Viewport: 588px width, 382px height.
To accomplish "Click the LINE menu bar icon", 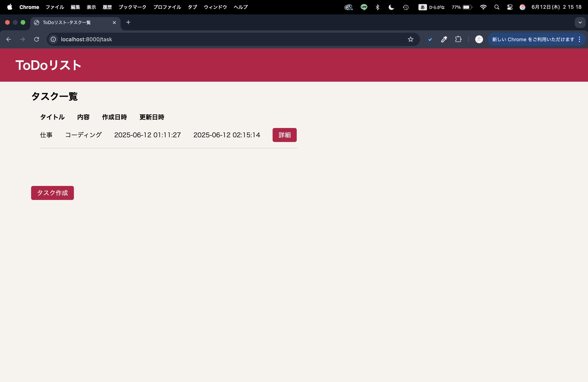I will pos(364,7).
